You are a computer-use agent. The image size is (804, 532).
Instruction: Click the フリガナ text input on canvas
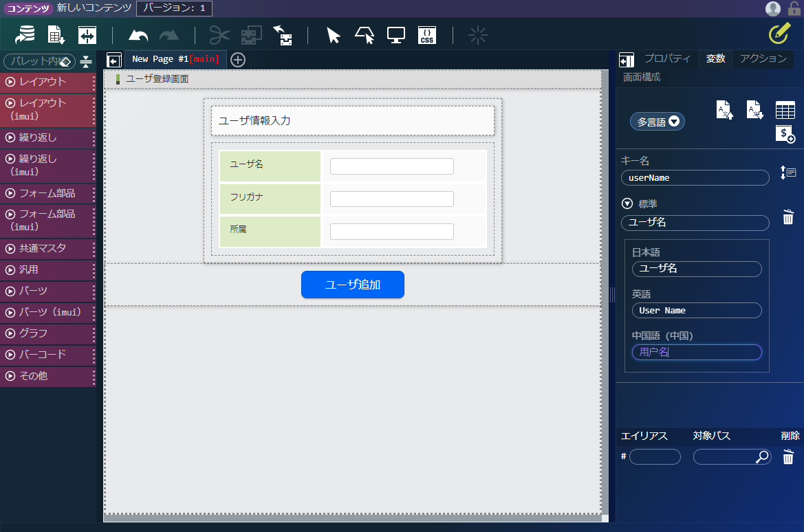[392, 199]
